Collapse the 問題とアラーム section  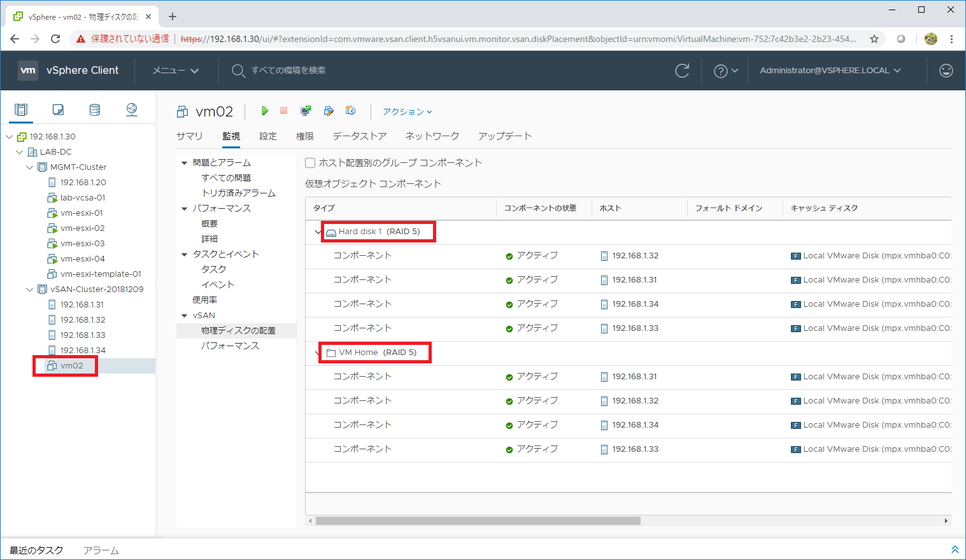pyautogui.click(x=185, y=163)
